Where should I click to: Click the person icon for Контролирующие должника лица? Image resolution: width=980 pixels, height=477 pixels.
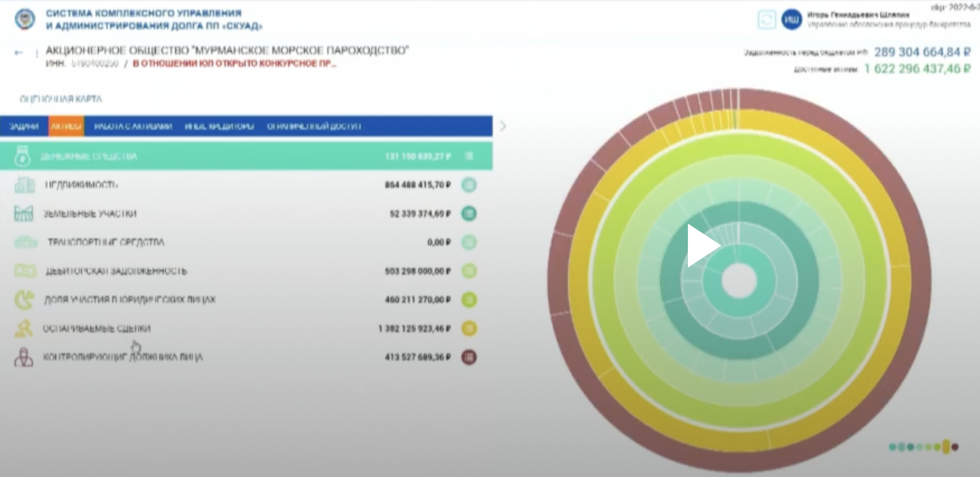pos(23,357)
